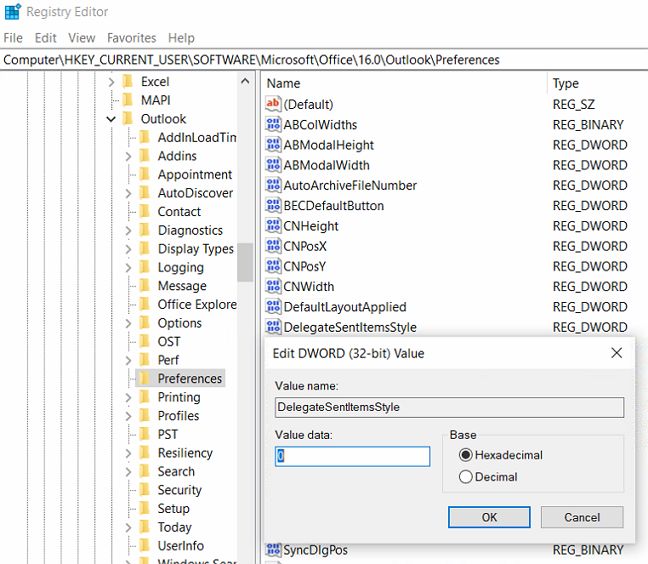Open the File menu
The image size is (648, 564).
click(x=13, y=38)
